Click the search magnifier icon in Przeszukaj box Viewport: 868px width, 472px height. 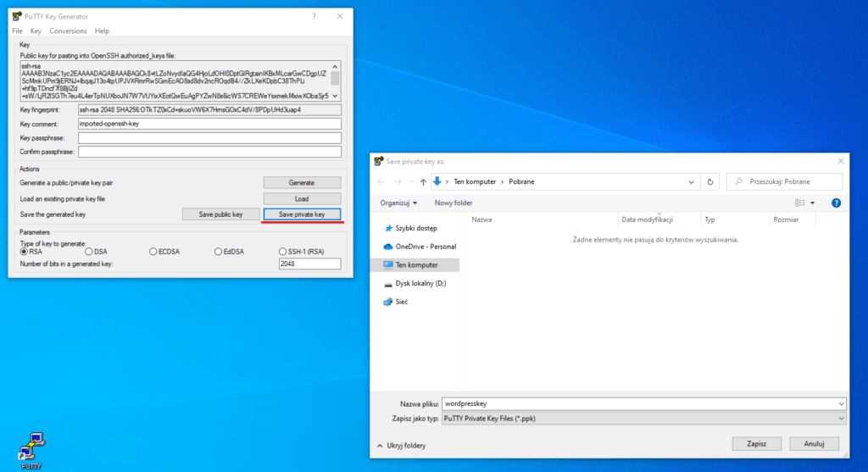(x=738, y=181)
